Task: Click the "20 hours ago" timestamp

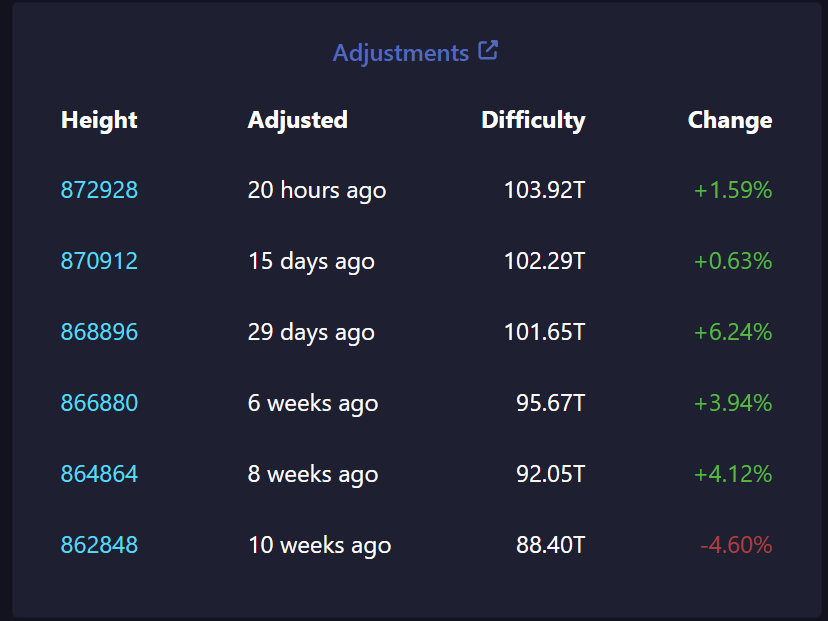Action: [316, 190]
